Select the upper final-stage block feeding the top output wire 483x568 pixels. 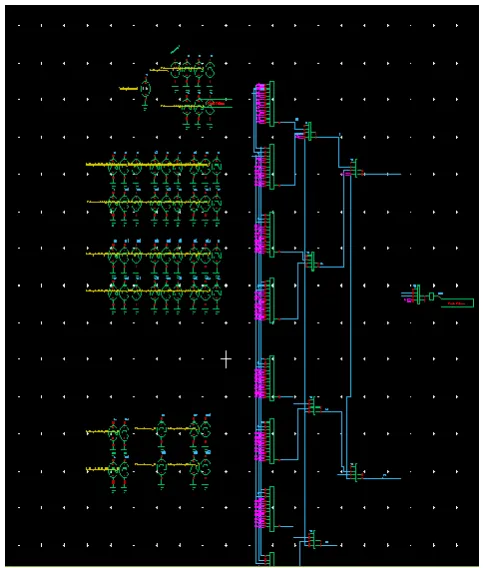(x=355, y=168)
